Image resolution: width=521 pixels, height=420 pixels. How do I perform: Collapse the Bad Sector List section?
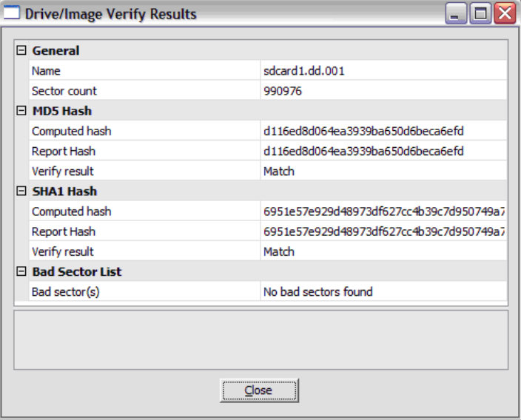point(21,271)
